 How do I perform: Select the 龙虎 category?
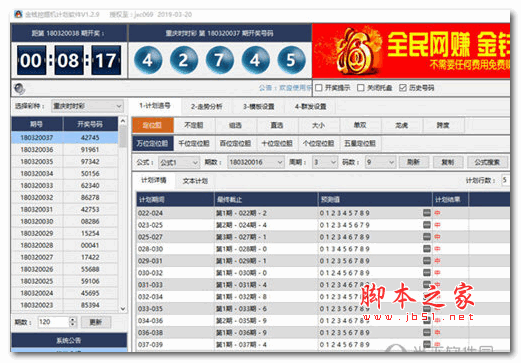coord(402,125)
